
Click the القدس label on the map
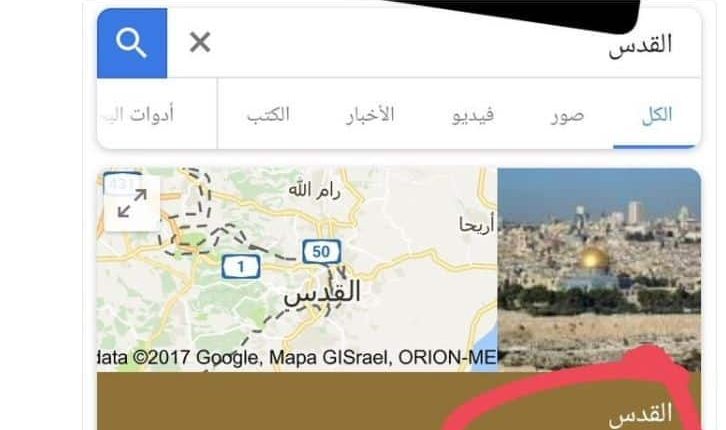pyautogui.click(x=322, y=293)
